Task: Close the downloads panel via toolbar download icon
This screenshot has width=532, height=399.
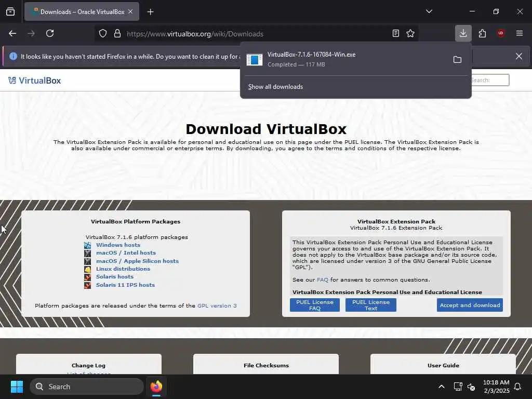Action: coord(463,33)
